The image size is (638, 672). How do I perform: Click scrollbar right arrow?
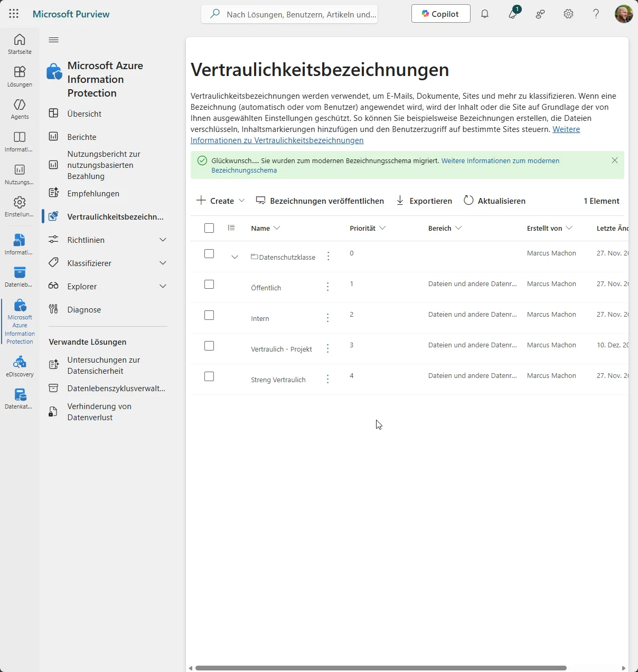(624, 668)
